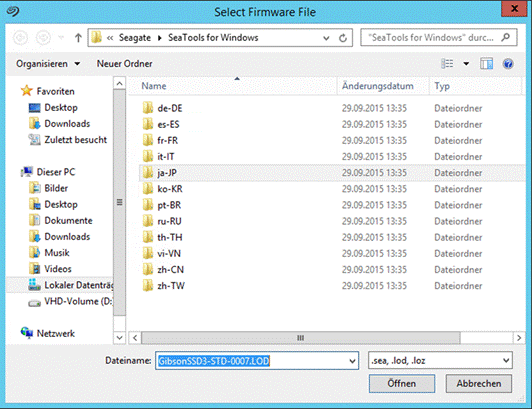Open the file type filter dropdown
Viewport: 532px width, 409px height.
[440, 360]
